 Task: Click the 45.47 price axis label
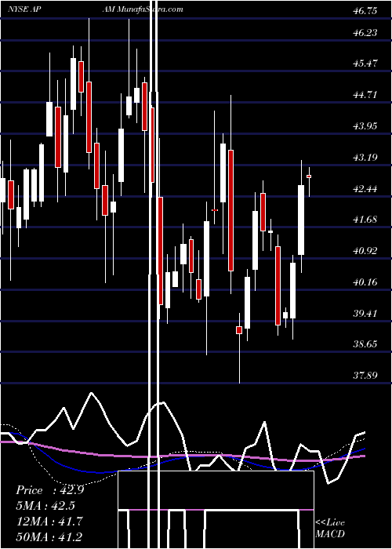(365, 64)
